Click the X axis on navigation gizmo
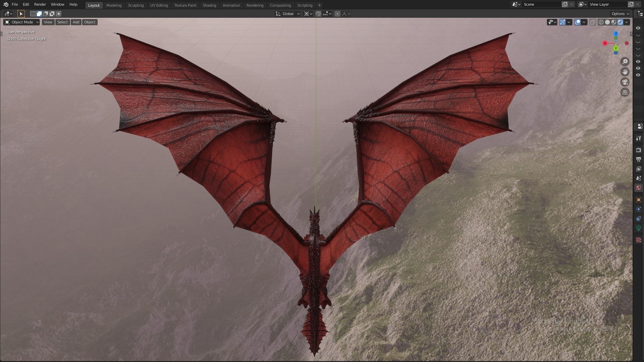Viewport: 644px width, 362px height. point(605,43)
